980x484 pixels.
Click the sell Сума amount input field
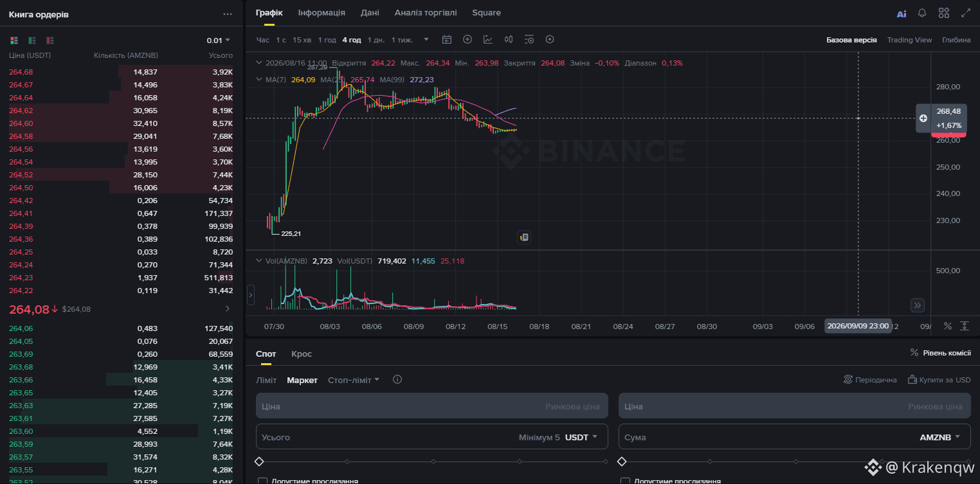coord(795,437)
